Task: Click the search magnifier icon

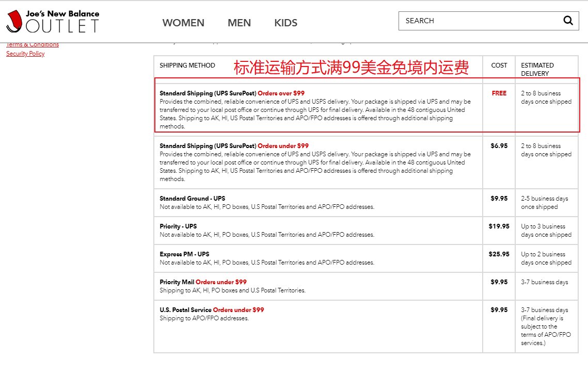Action: (x=568, y=21)
